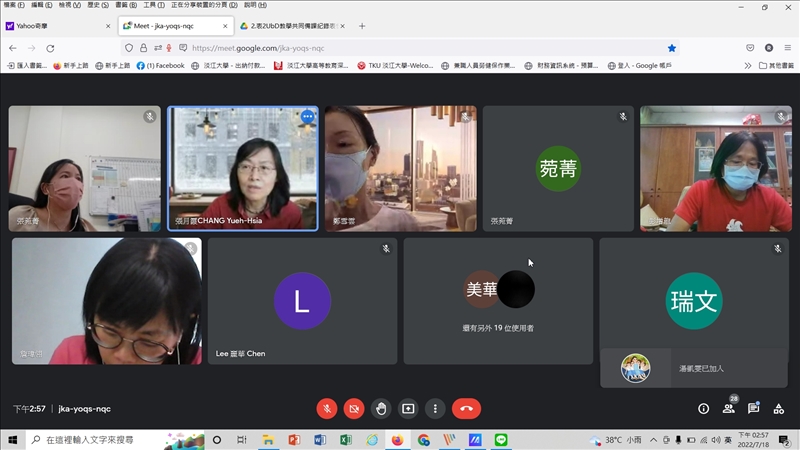This screenshot has height=450, width=800.
Task: Click the bookmark star in address bar
Action: tap(672, 47)
